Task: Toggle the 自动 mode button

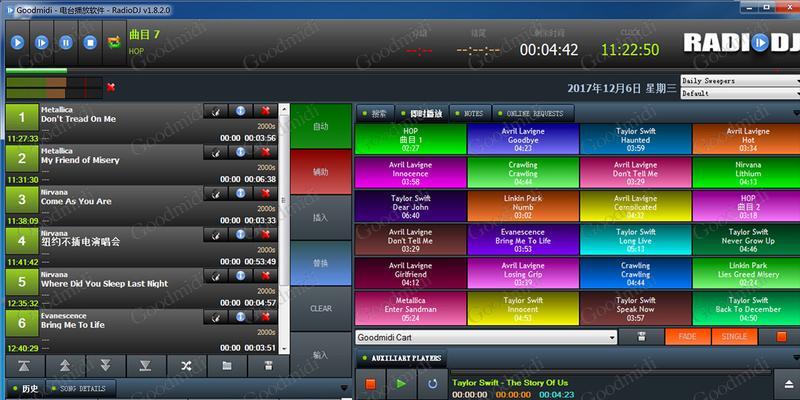Action: 321,127
